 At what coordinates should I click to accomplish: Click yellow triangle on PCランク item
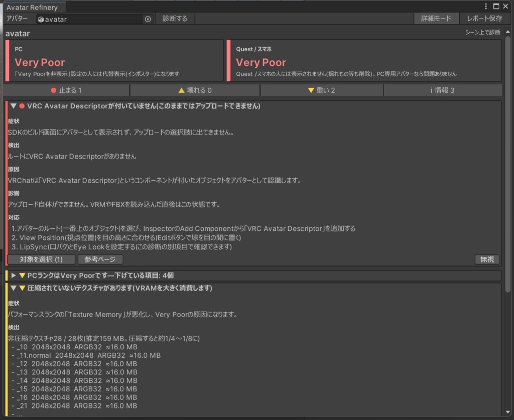[22, 275]
